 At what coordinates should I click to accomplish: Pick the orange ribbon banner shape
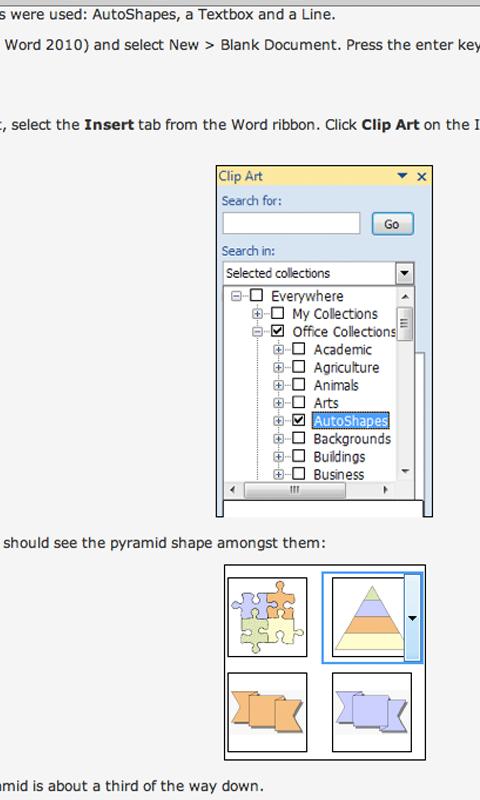[267, 712]
